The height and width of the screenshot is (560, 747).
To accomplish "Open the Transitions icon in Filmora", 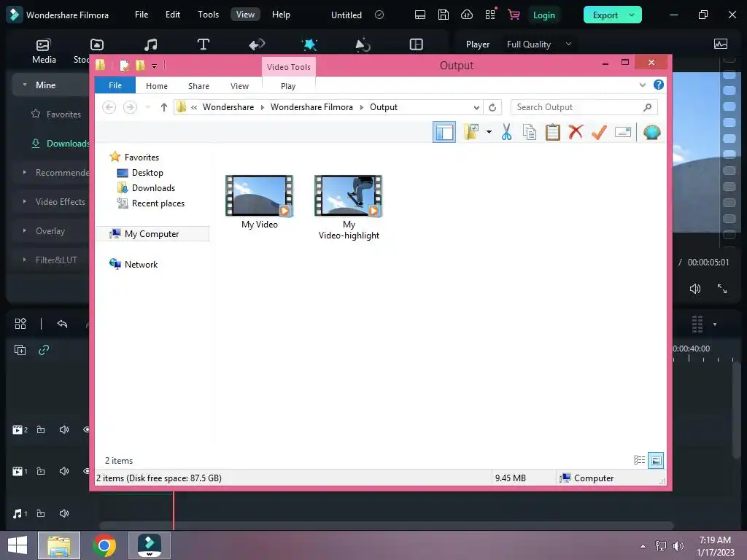I will 257,44.
